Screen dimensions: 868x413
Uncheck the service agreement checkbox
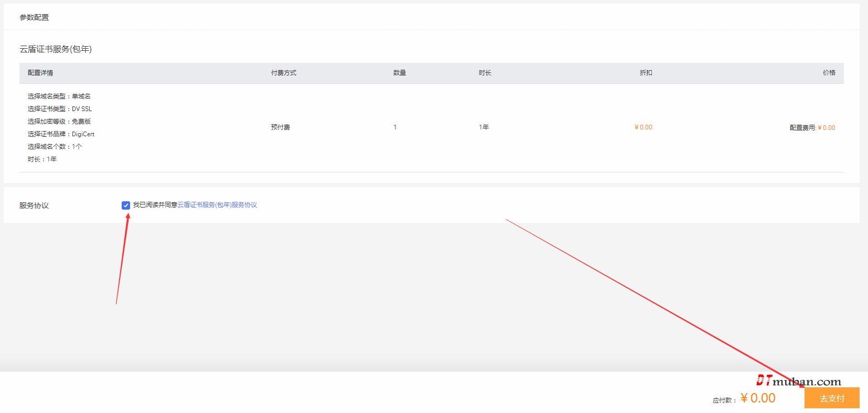click(x=126, y=205)
